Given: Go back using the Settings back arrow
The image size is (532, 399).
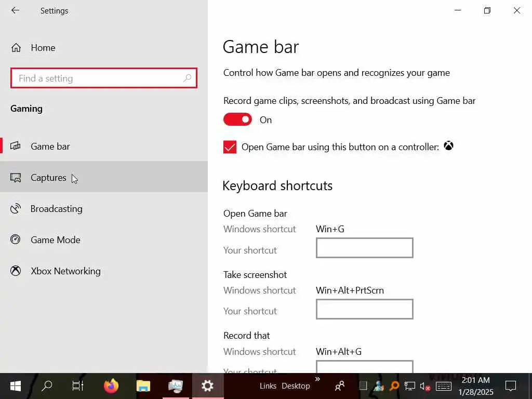Looking at the screenshot, I should (15, 10).
